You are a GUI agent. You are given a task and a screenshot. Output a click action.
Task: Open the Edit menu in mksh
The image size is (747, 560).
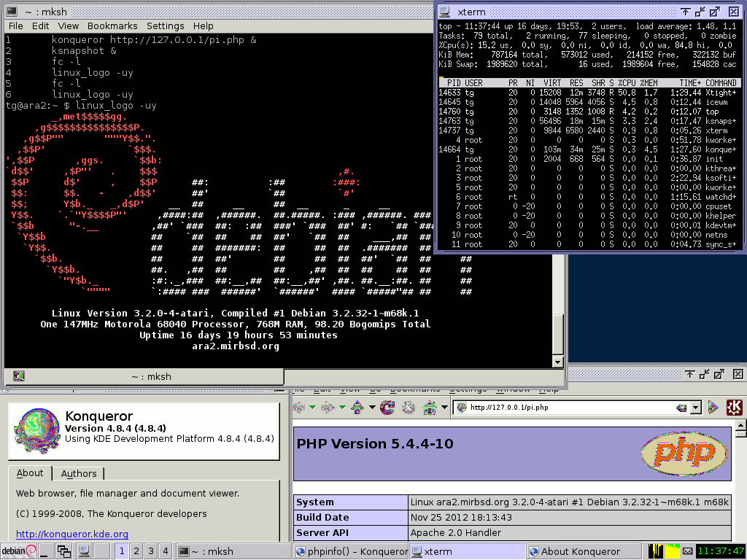click(x=41, y=26)
